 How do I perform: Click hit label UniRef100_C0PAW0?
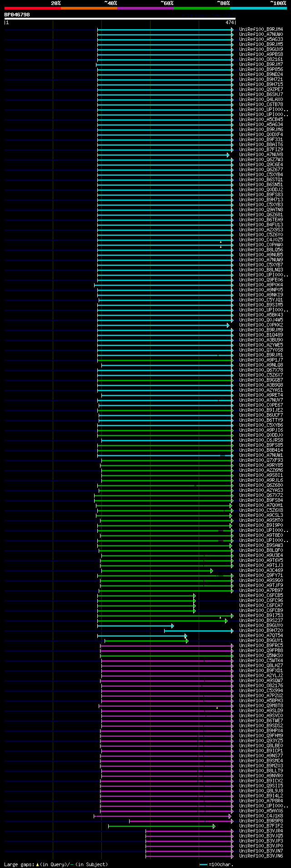[x=261, y=245]
